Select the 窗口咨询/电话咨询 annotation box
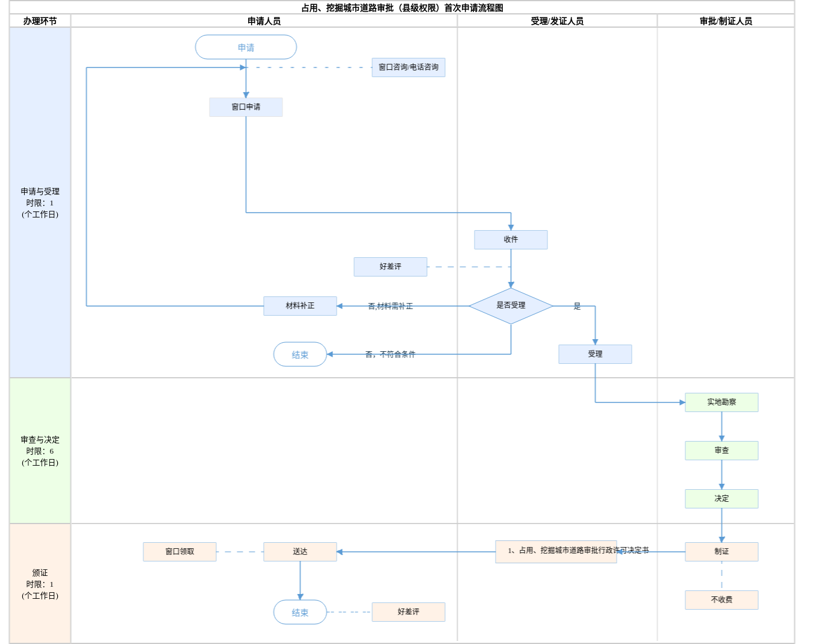813x644 pixels. (408, 67)
